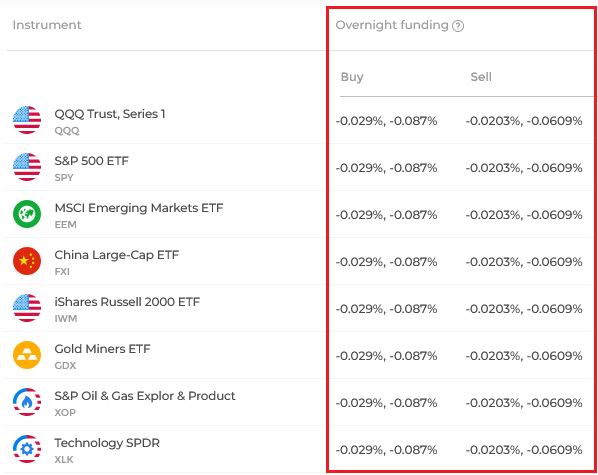This screenshot has width=598, height=475.
Task: Select the XOP ticker symbol text
Action: [65, 412]
